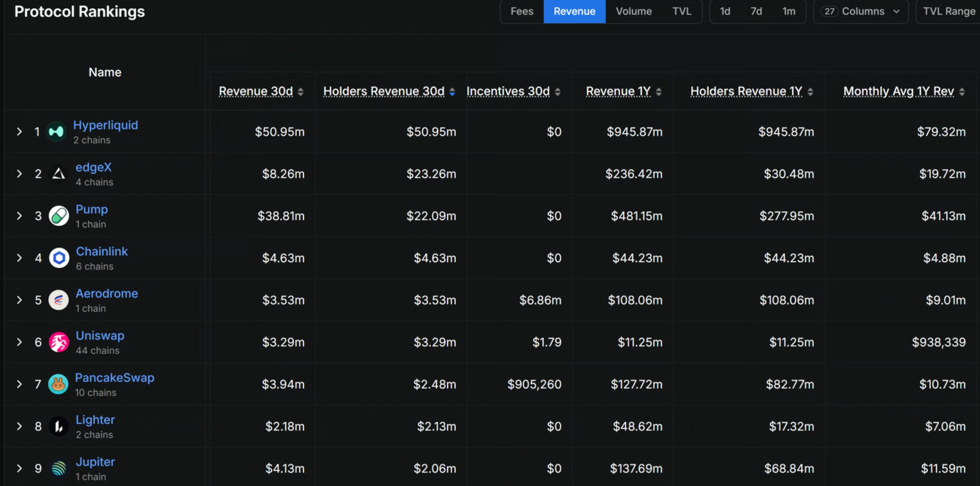Image resolution: width=980 pixels, height=486 pixels.
Task: Sort by Incentives 30d arrows
Action: [x=558, y=92]
